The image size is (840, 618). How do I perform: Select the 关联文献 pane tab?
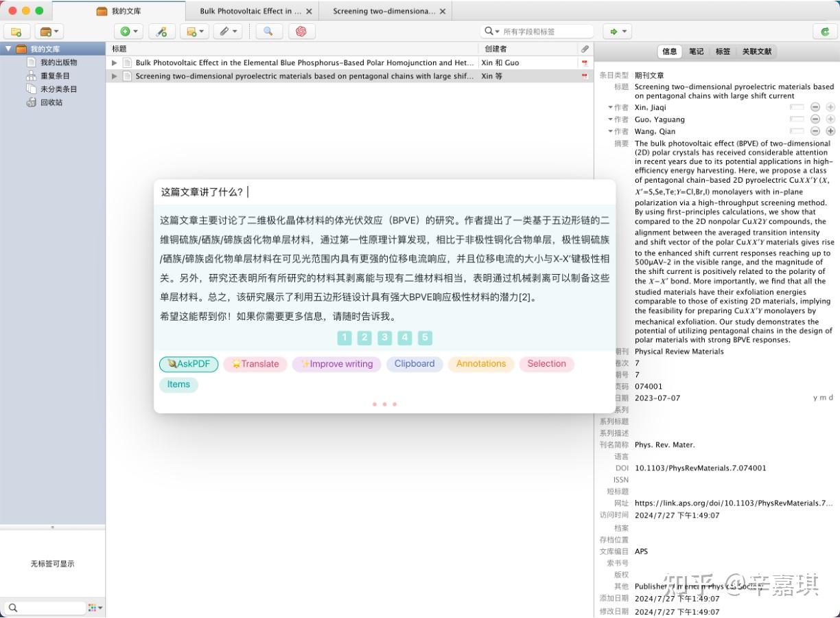point(756,51)
